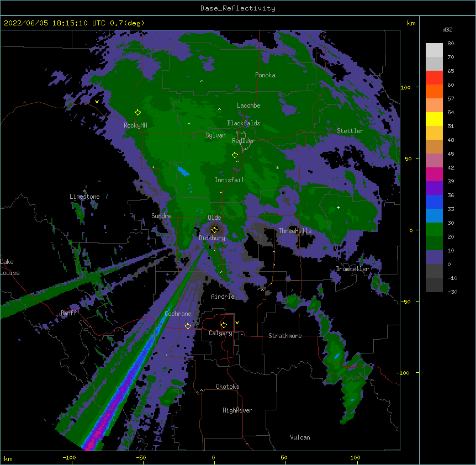476x465 pixels.
Task: Click the Base_Reflectivity title text
Action: [x=238, y=8]
